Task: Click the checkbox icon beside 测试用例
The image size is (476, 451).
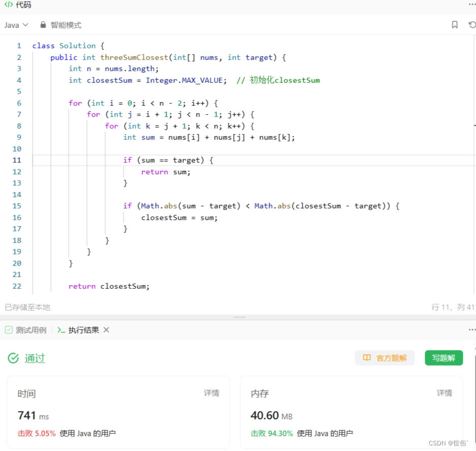Action: (9, 330)
